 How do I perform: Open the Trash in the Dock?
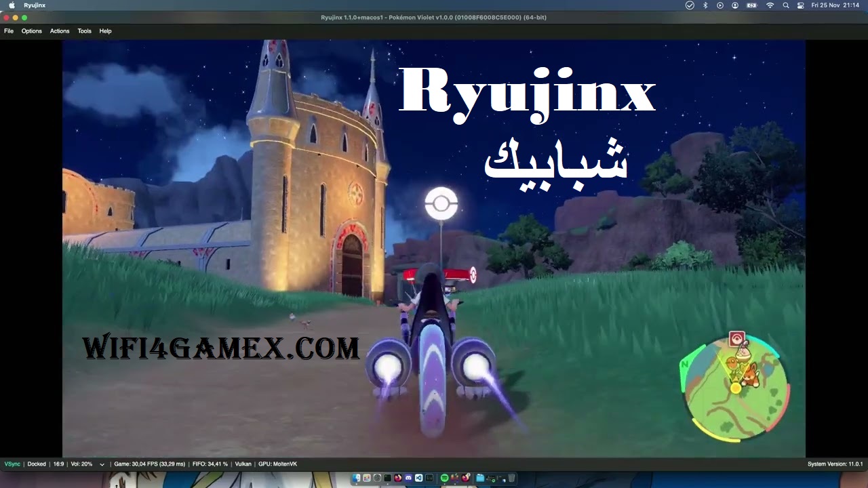pyautogui.click(x=511, y=478)
